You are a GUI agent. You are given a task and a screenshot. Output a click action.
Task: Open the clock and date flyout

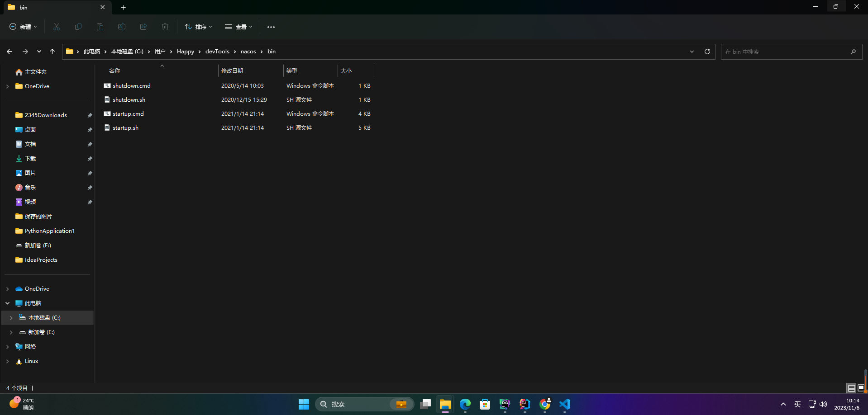pyautogui.click(x=847, y=404)
